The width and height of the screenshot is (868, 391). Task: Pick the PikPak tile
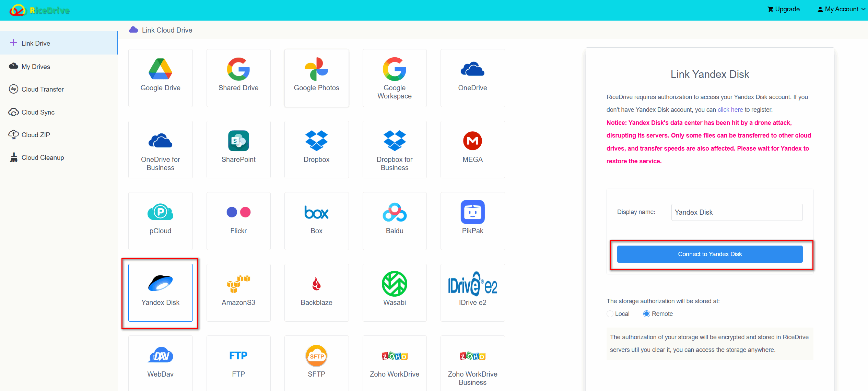pyautogui.click(x=472, y=221)
